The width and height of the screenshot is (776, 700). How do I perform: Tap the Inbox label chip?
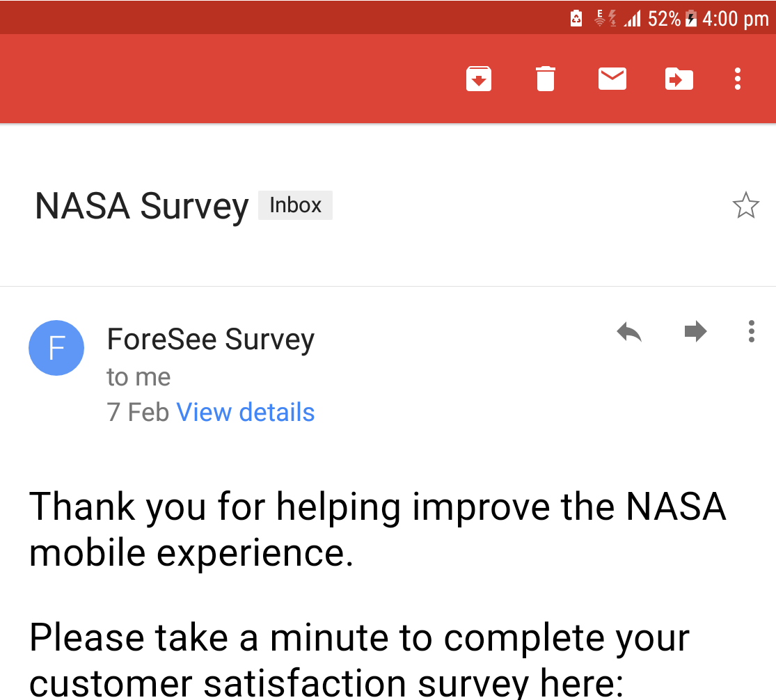(x=296, y=205)
